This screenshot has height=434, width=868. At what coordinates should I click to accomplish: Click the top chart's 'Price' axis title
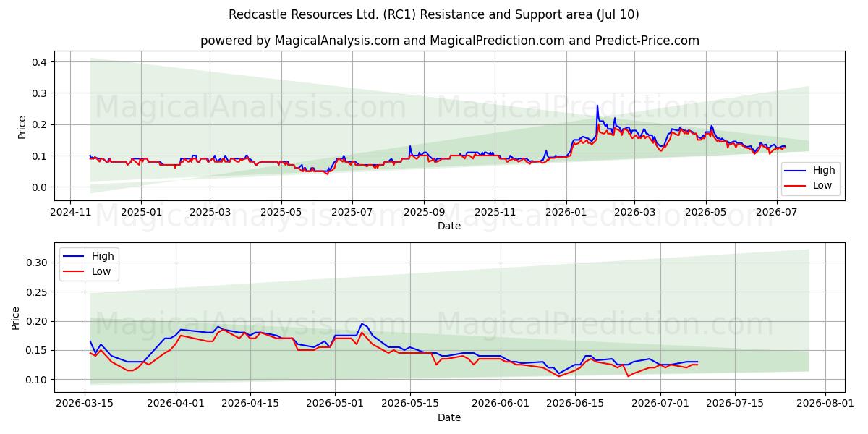[x=22, y=126]
